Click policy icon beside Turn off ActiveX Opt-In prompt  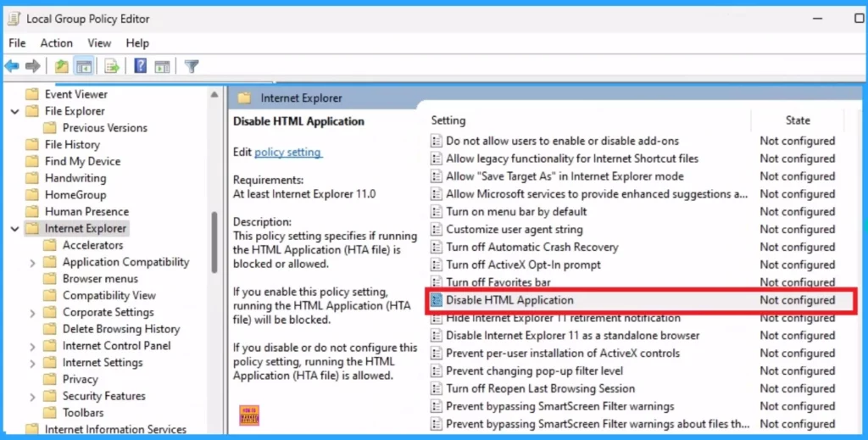tap(437, 265)
